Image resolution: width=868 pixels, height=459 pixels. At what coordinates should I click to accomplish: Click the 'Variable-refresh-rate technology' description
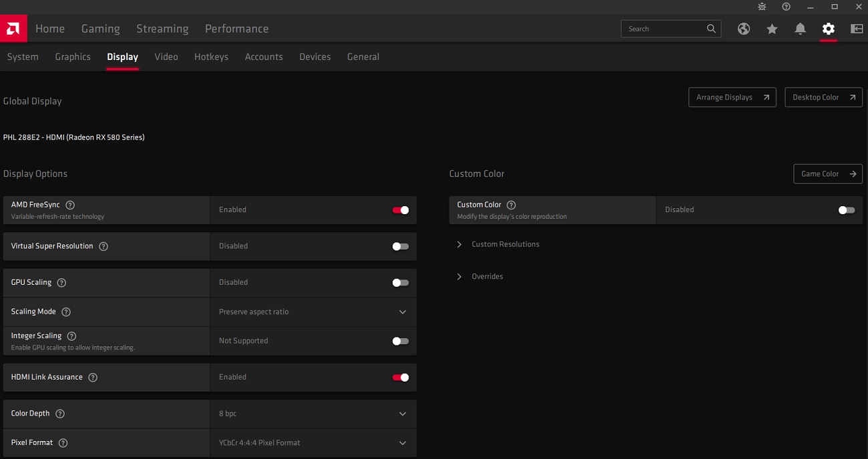[58, 217]
